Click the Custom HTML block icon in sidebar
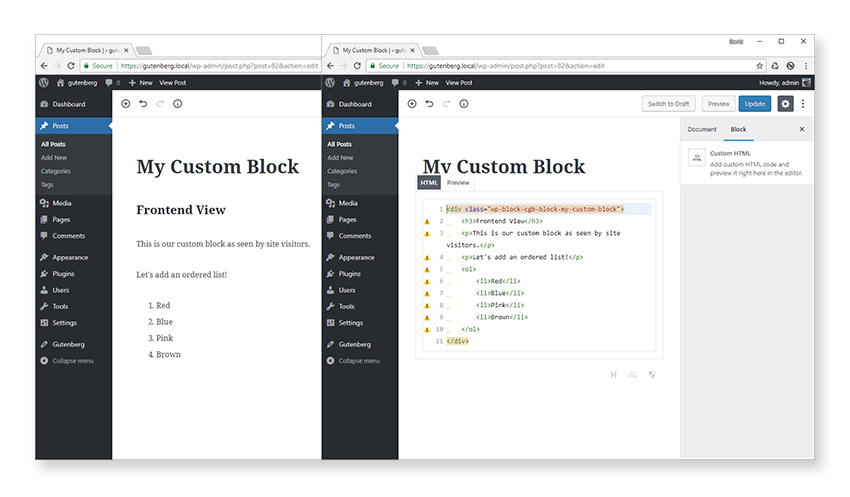The height and width of the screenshot is (497, 850). (x=696, y=157)
